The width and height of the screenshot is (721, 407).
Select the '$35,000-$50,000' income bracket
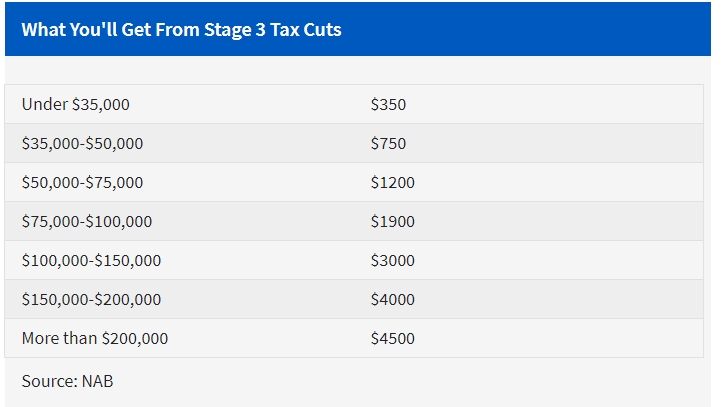click(x=82, y=143)
